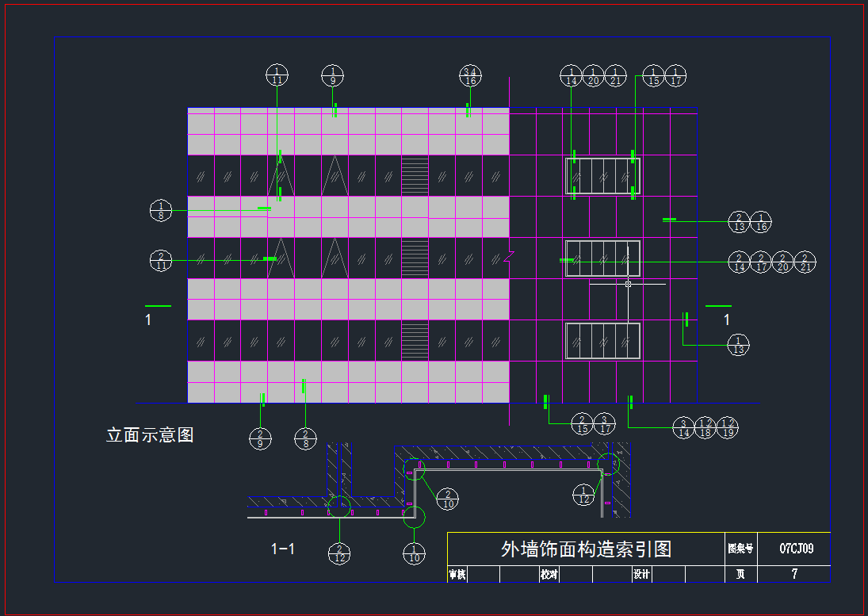Pick the 3.4/16 index callout circle
868x616 pixels.
click(470, 75)
